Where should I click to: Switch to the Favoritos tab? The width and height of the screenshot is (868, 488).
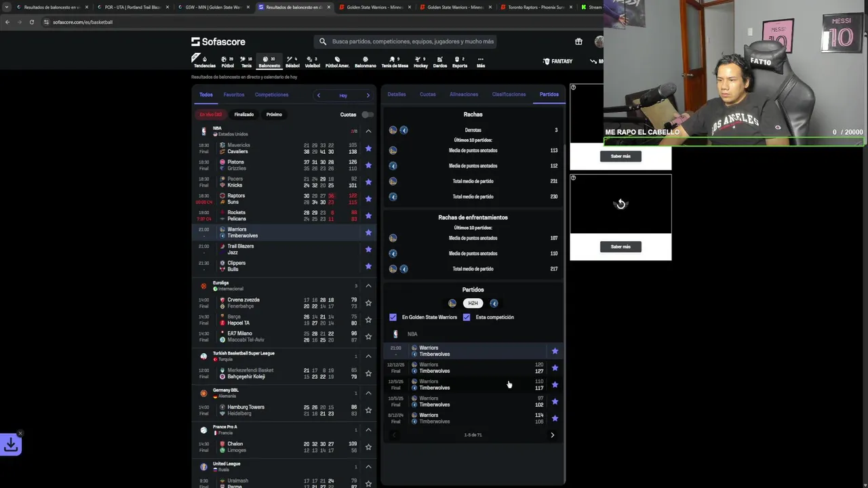coord(234,95)
